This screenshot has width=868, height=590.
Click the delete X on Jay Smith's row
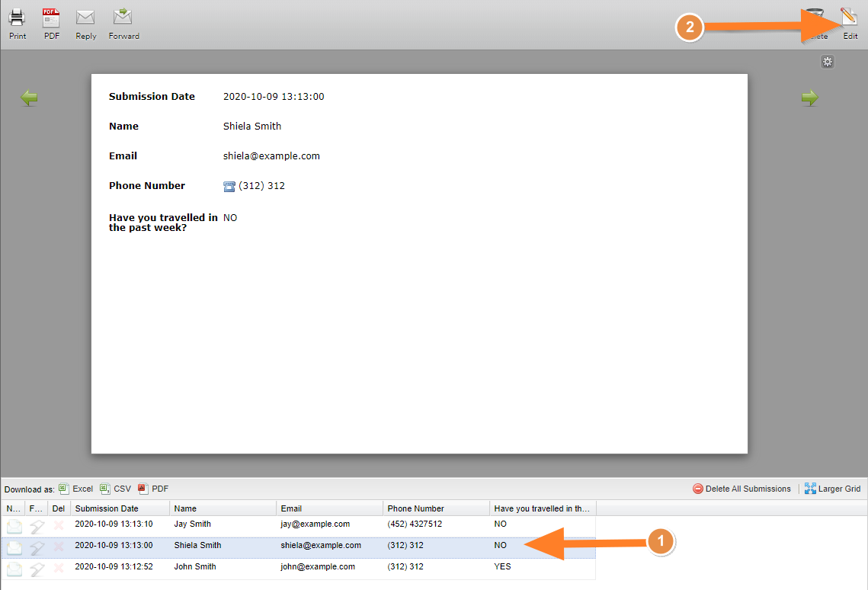click(59, 525)
